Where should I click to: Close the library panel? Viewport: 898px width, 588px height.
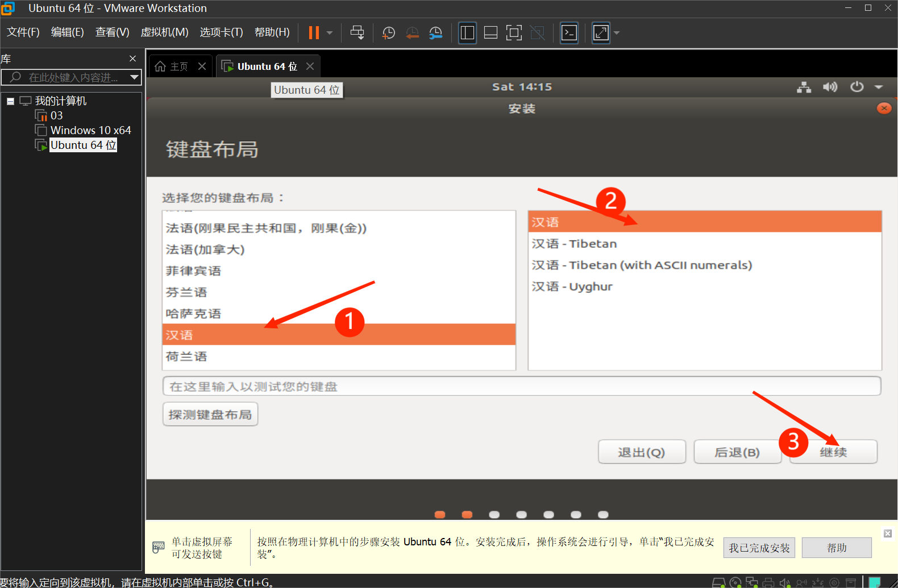(132, 59)
